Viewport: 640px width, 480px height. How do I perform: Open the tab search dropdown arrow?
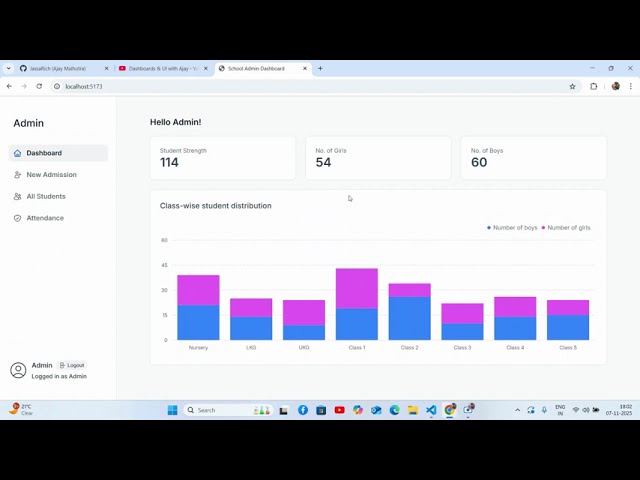point(9,69)
